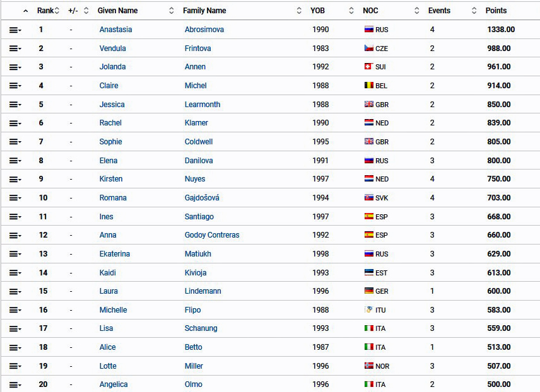540x392 pixels.
Task: Sort by YOB column arrows
Action: coord(351,11)
